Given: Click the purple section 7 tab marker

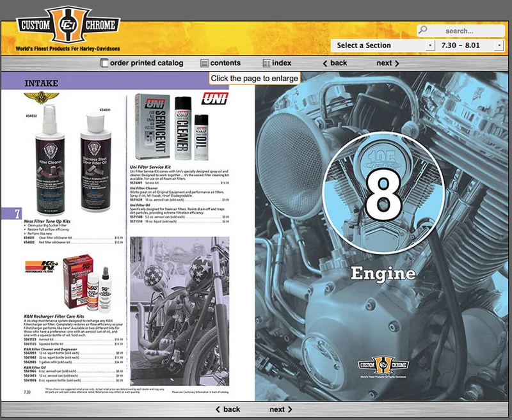Looking at the screenshot, I should (12, 214).
